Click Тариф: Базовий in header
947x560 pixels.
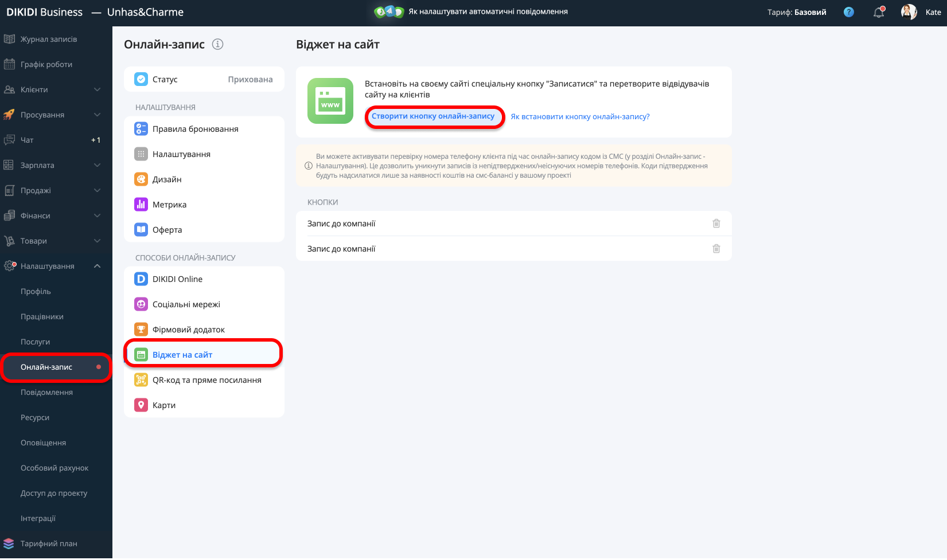click(797, 12)
